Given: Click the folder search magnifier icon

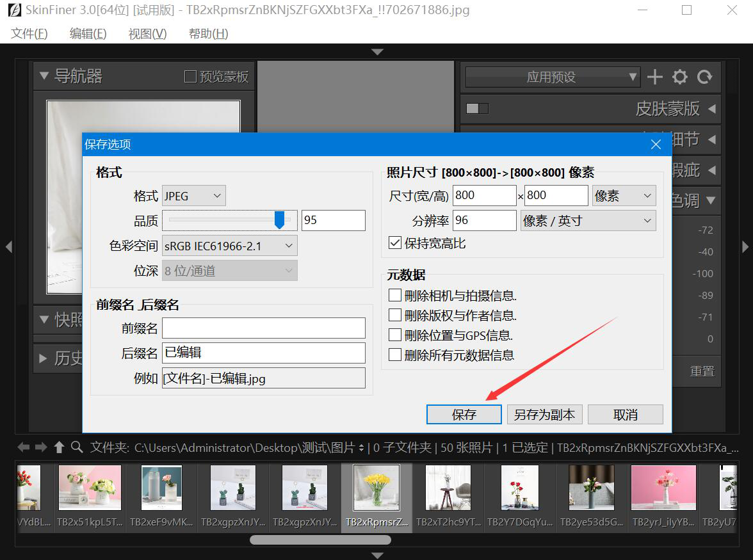Looking at the screenshot, I should [x=77, y=447].
